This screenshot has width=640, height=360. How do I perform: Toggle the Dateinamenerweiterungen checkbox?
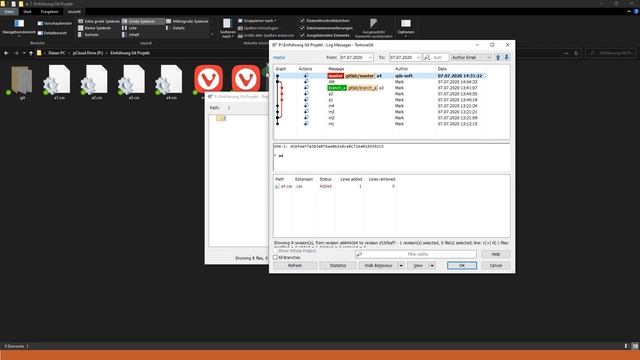coord(302,28)
